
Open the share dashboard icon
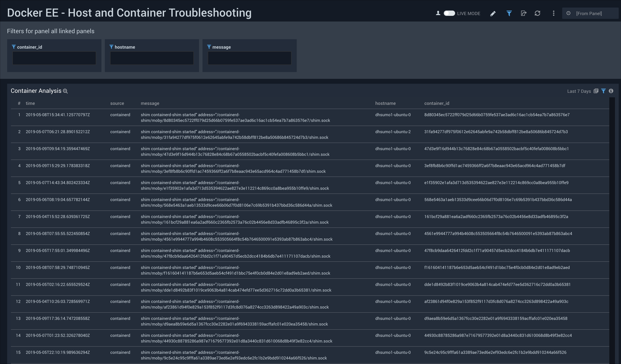524,13
